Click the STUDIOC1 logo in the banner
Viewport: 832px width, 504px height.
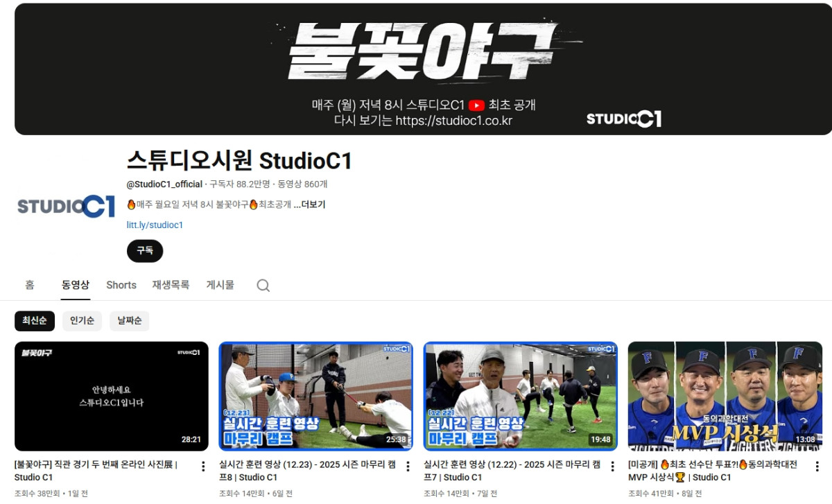623,119
